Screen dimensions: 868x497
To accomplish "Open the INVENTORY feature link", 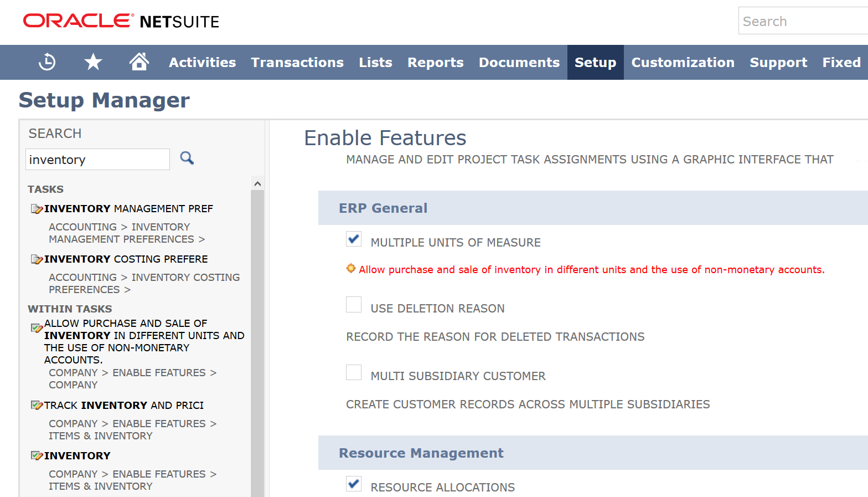I will point(77,456).
